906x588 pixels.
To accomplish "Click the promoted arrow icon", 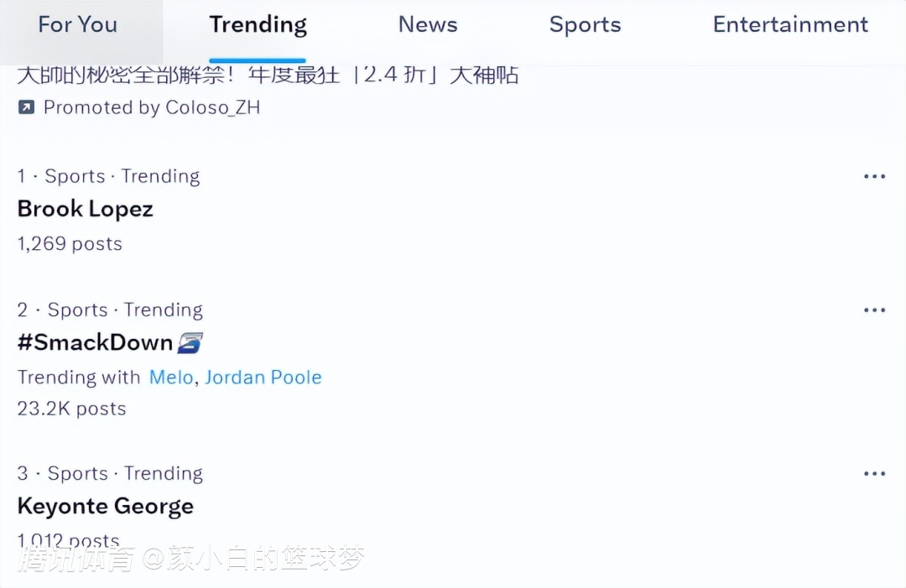I will pyautogui.click(x=26, y=107).
